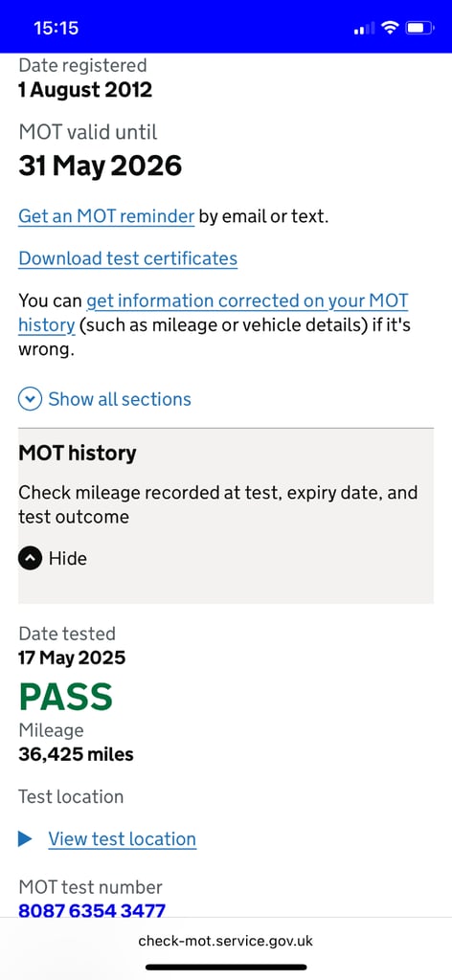
Task: Tap the home indicator bar at bottom
Action: pyautogui.click(x=226, y=967)
